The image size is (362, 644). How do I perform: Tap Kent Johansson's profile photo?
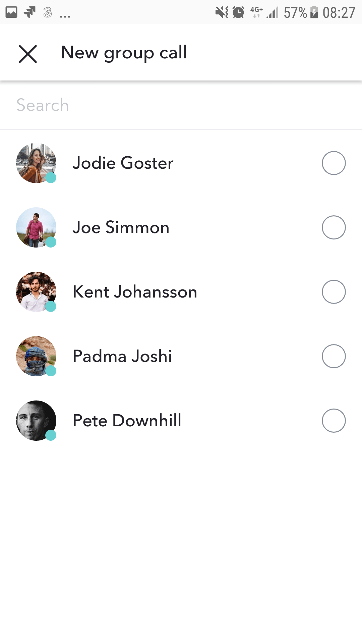(x=36, y=292)
